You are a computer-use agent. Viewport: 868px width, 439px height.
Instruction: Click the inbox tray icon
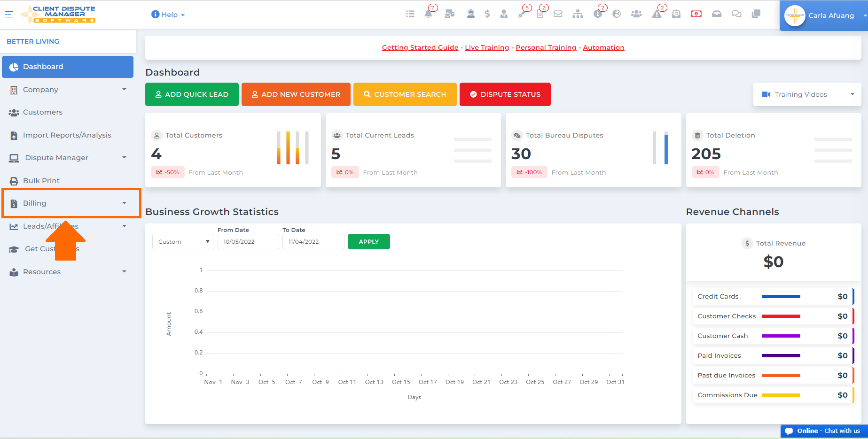point(717,14)
